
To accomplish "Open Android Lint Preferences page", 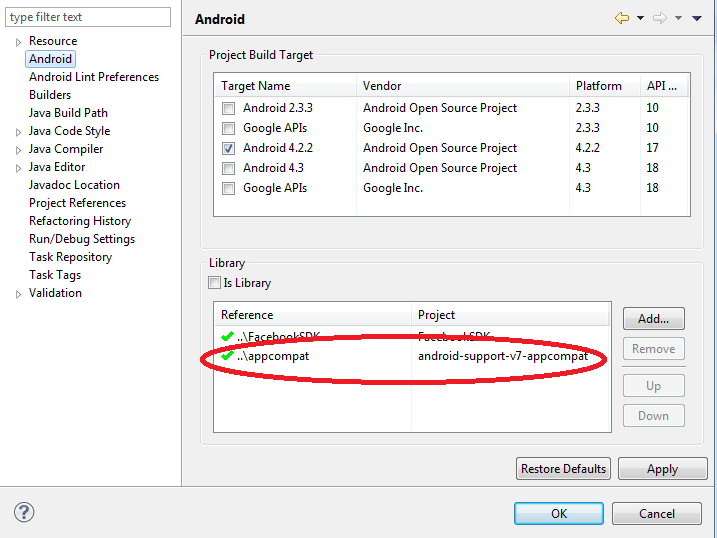I will click(x=94, y=77).
